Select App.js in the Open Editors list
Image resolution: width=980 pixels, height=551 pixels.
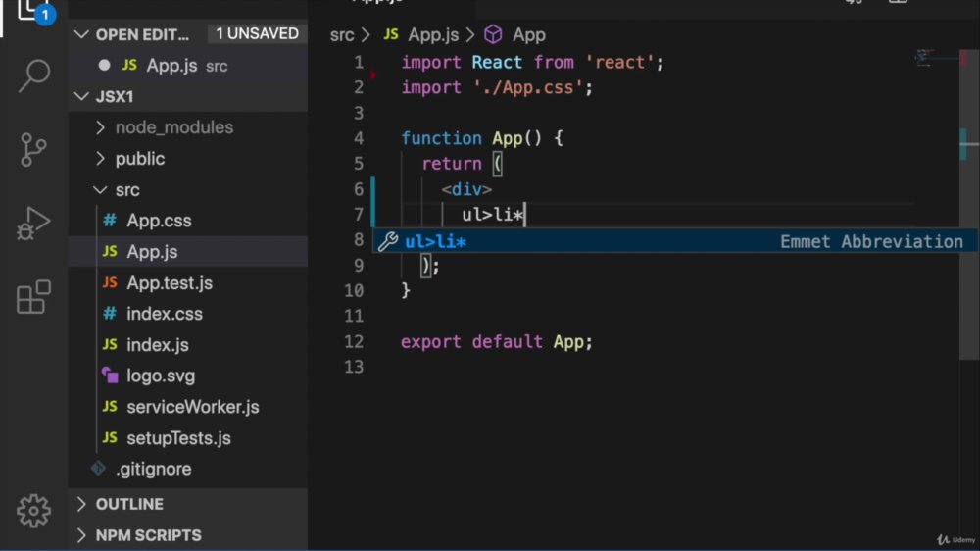[x=187, y=65]
